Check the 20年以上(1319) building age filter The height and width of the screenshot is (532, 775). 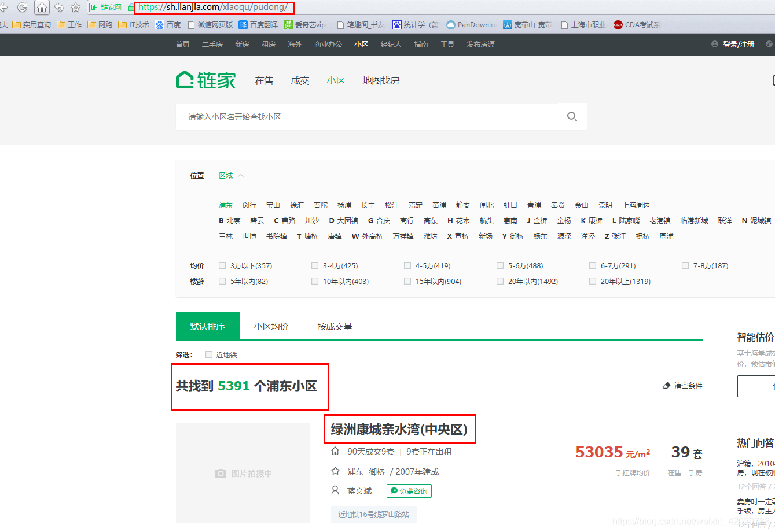click(x=593, y=281)
